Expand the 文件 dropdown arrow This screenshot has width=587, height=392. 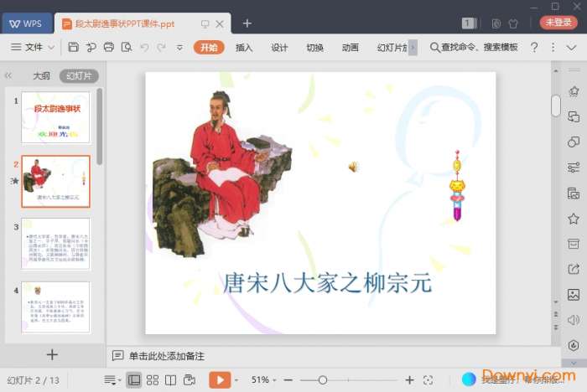pos(51,48)
